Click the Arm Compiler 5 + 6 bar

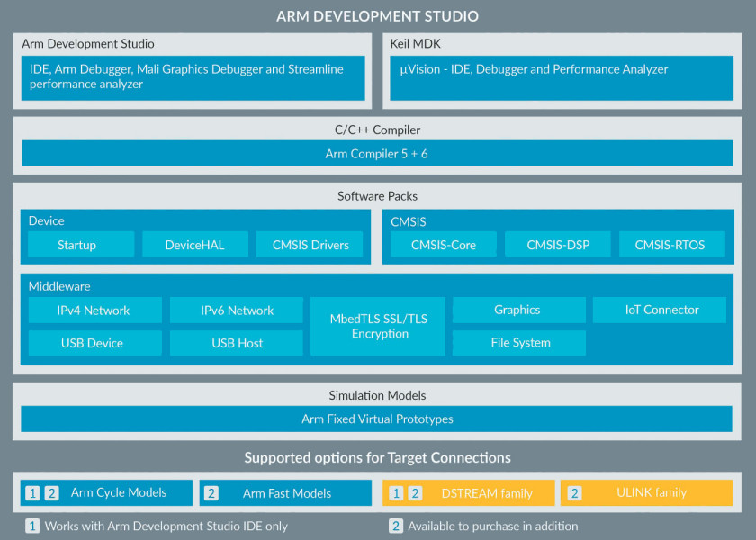point(377,153)
